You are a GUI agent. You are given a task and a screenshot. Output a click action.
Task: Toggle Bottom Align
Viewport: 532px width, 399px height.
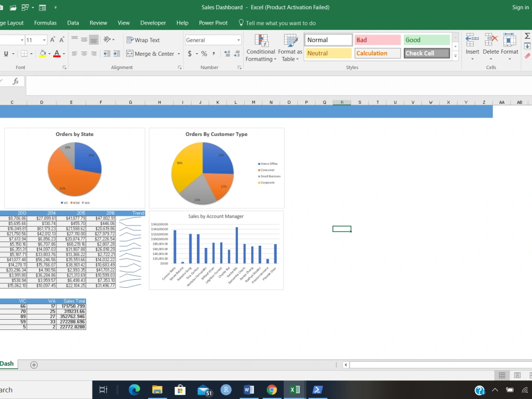[94, 40]
